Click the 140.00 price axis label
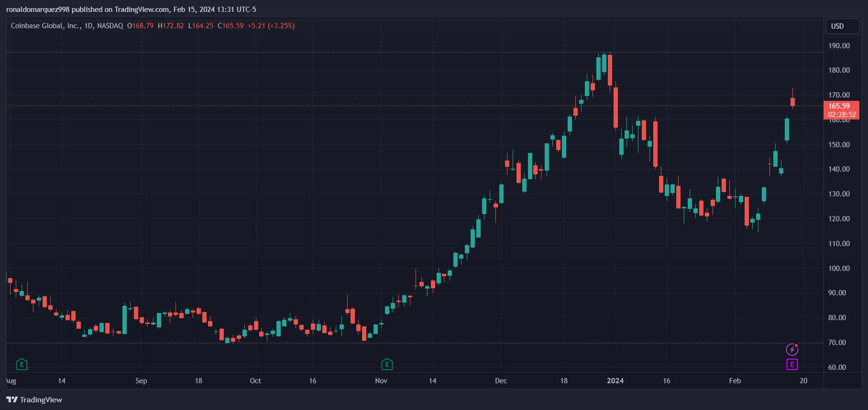 pyautogui.click(x=839, y=169)
